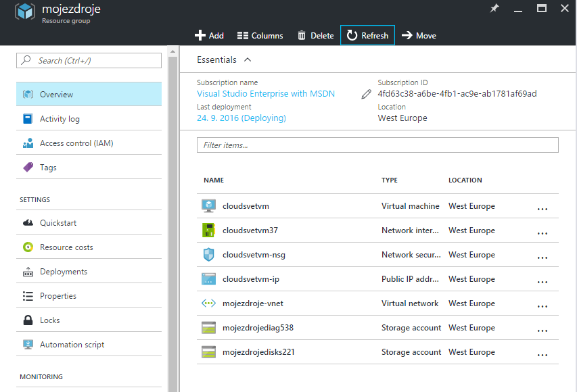Click the mojezdroje resource group cube icon
577x392 pixels.
tap(25, 11)
